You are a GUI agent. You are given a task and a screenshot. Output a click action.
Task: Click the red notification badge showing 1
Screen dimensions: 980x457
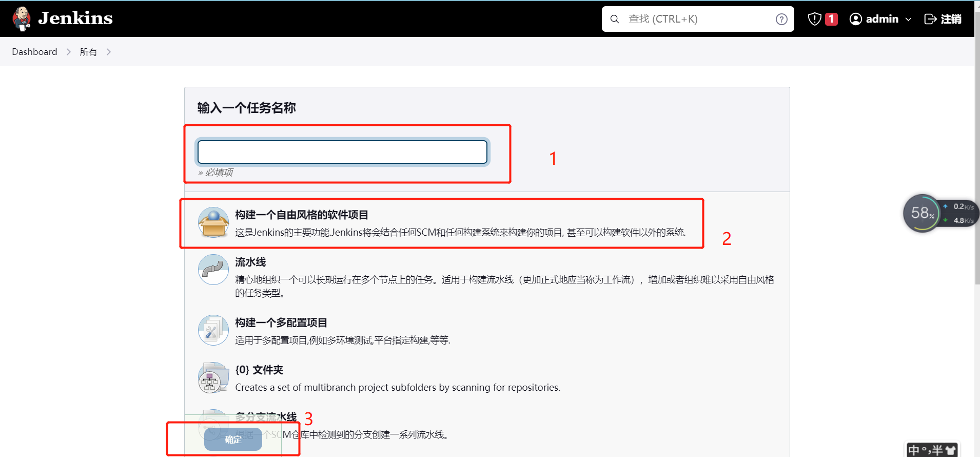831,19
